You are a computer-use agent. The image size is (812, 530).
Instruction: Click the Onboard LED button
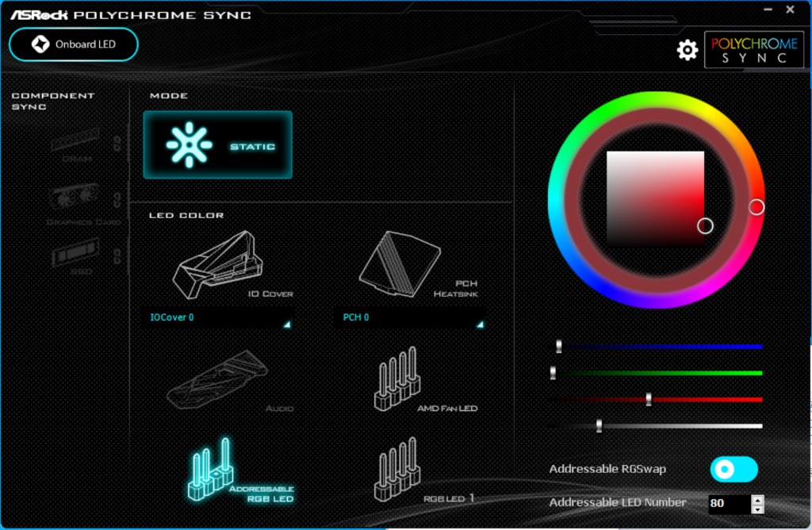coord(74,44)
